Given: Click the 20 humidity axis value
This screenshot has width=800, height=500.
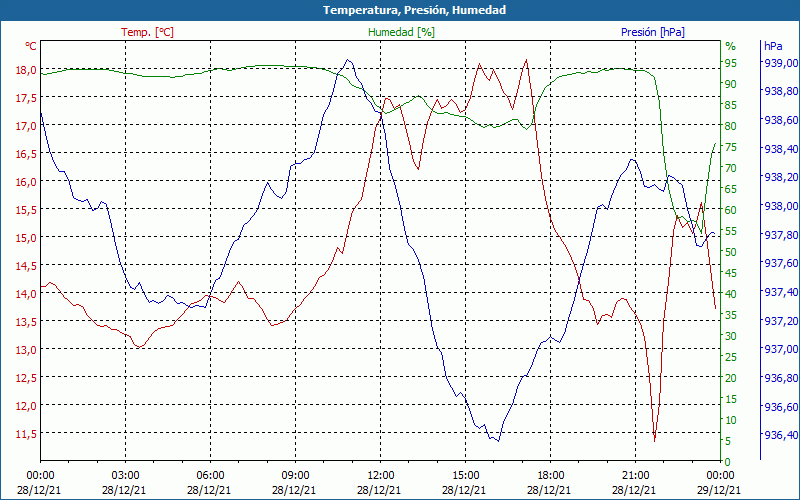Looking at the screenshot, I should (x=731, y=378).
